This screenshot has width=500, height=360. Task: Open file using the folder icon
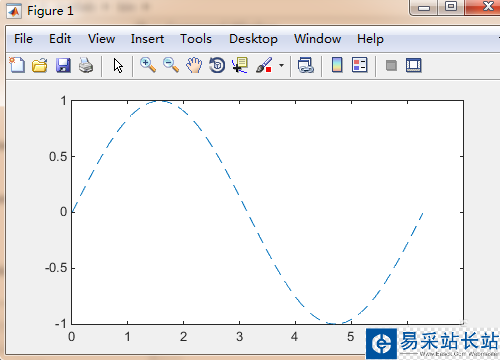40,65
